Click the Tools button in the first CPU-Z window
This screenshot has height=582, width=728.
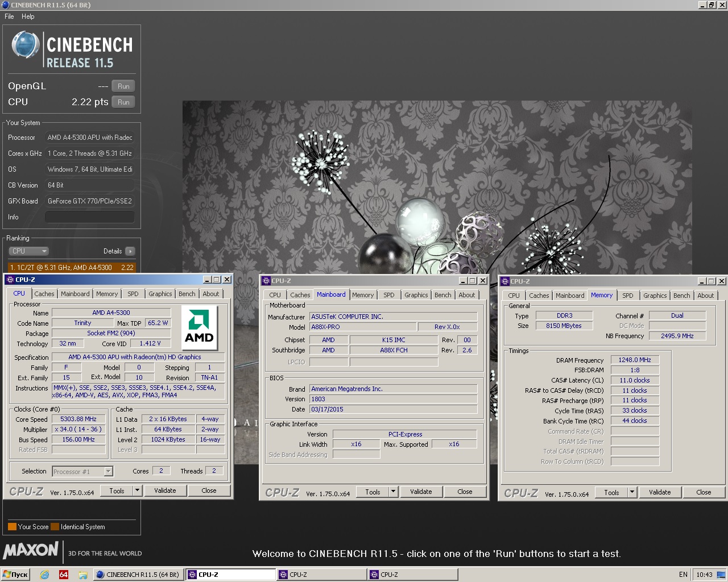(117, 490)
